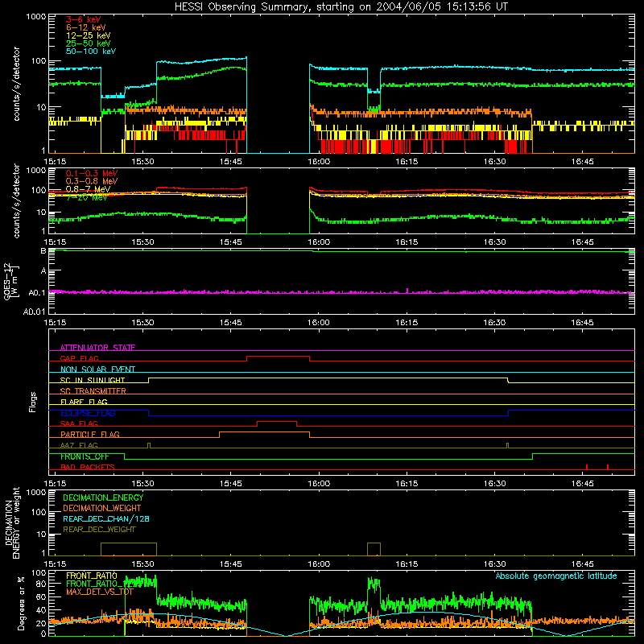Click the DECIMATION ENERGY or weight axis title

pyautogui.click(x=12, y=522)
